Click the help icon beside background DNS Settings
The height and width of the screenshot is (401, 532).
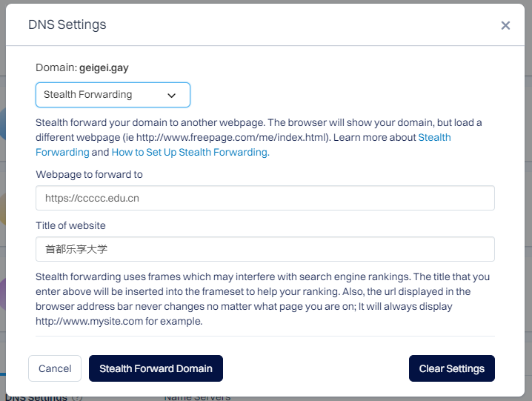[77, 397]
